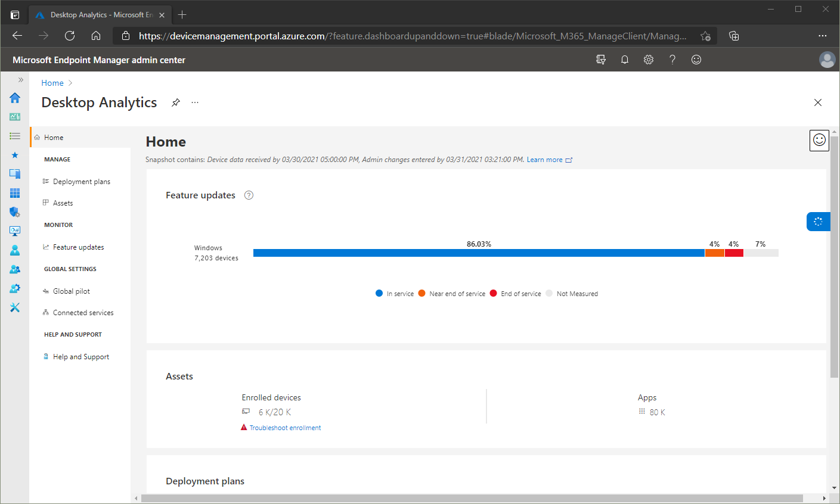Follow the Learn more link
Image resolution: width=840 pixels, height=504 pixels.
pyautogui.click(x=549, y=160)
